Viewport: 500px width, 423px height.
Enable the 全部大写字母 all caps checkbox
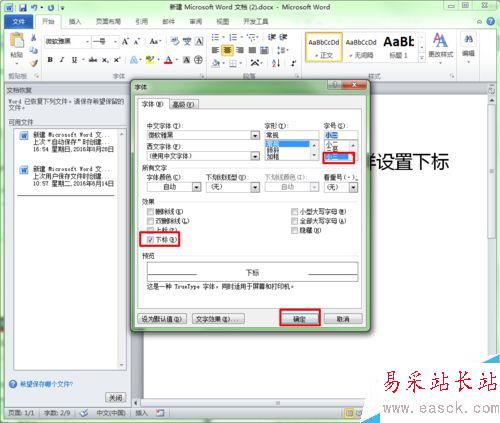tap(294, 221)
